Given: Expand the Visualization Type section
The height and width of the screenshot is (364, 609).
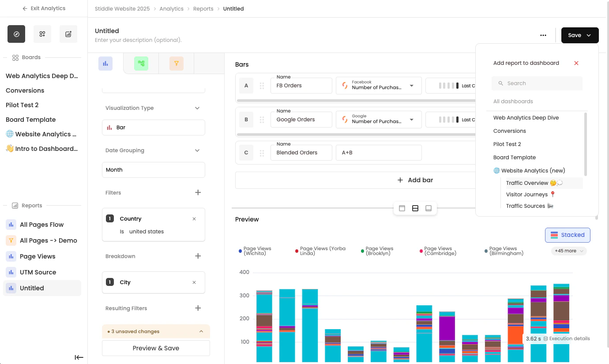Looking at the screenshot, I should [x=197, y=108].
